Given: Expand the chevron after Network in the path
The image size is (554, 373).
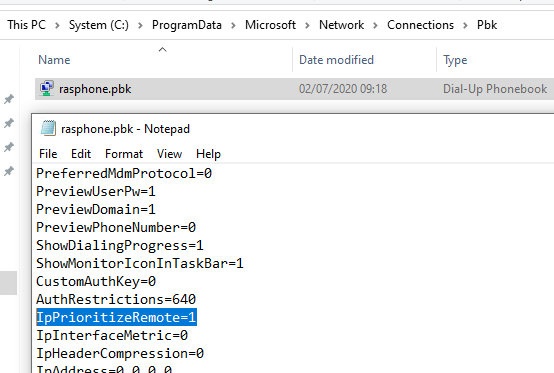Looking at the screenshot, I should click(x=375, y=25).
